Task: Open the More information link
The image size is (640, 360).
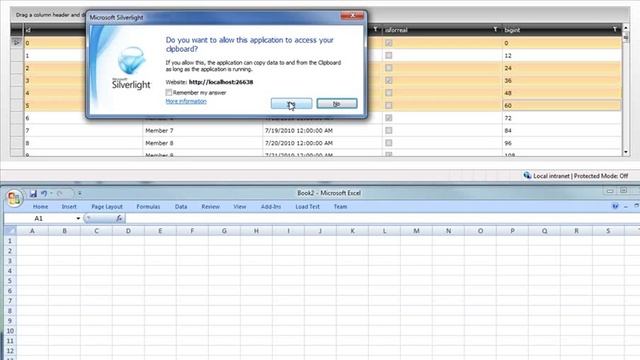Action: click(186, 101)
